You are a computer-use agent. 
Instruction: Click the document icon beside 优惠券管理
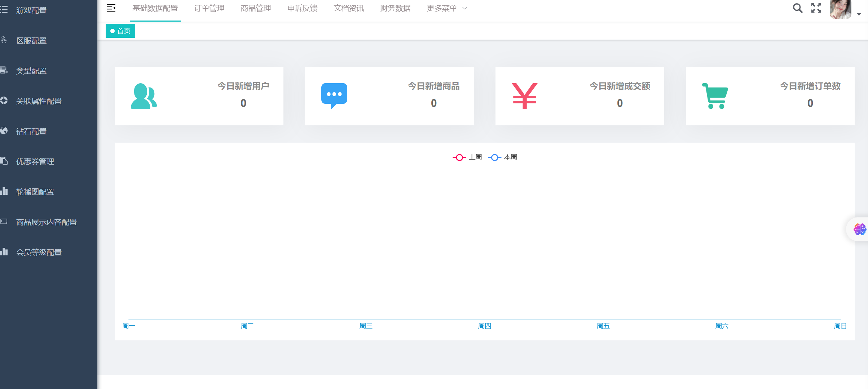tap(4, 161)
